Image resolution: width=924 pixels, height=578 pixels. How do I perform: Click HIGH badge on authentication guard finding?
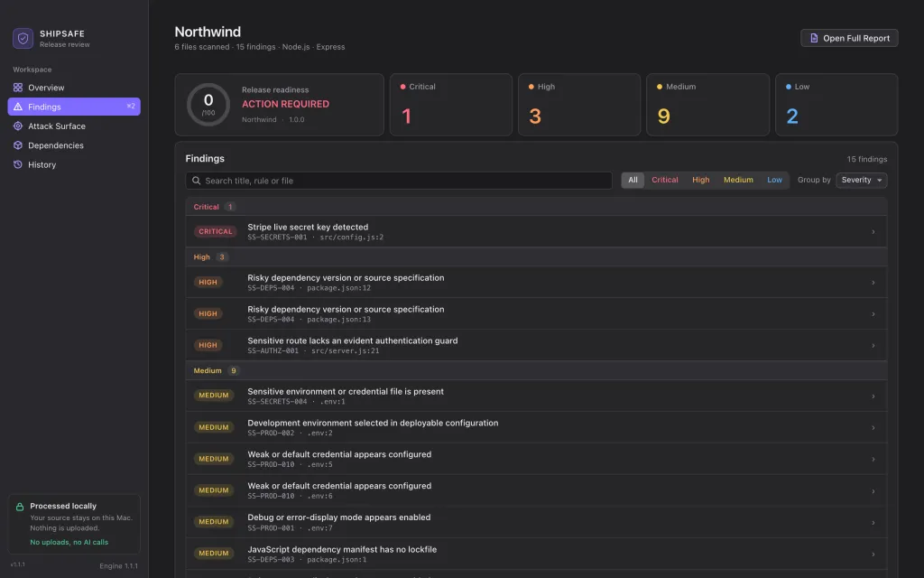(x=208, y=345)
